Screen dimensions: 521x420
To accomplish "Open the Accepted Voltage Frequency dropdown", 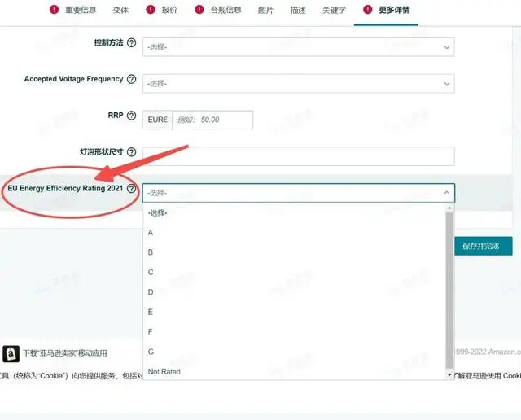I will pos(299,84).
